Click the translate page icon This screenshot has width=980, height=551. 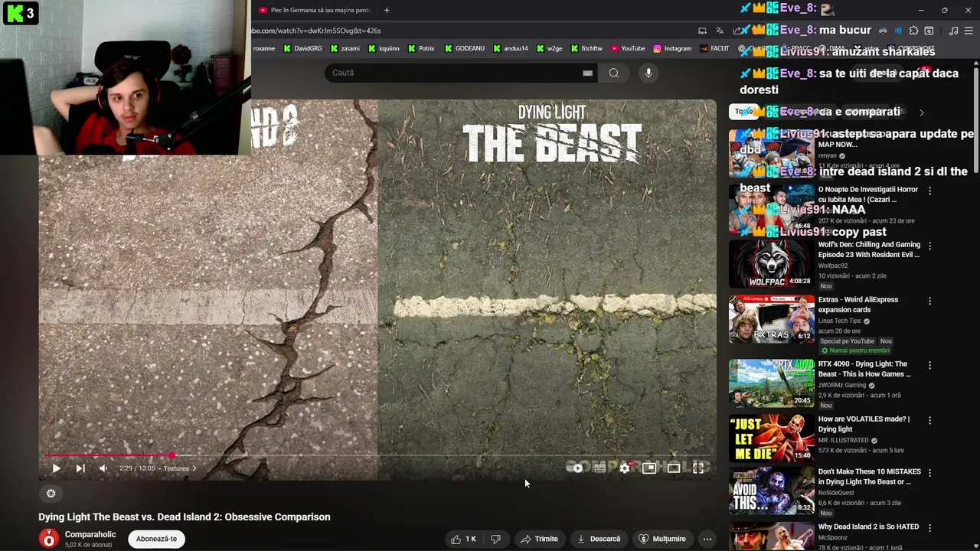point(720,31)
